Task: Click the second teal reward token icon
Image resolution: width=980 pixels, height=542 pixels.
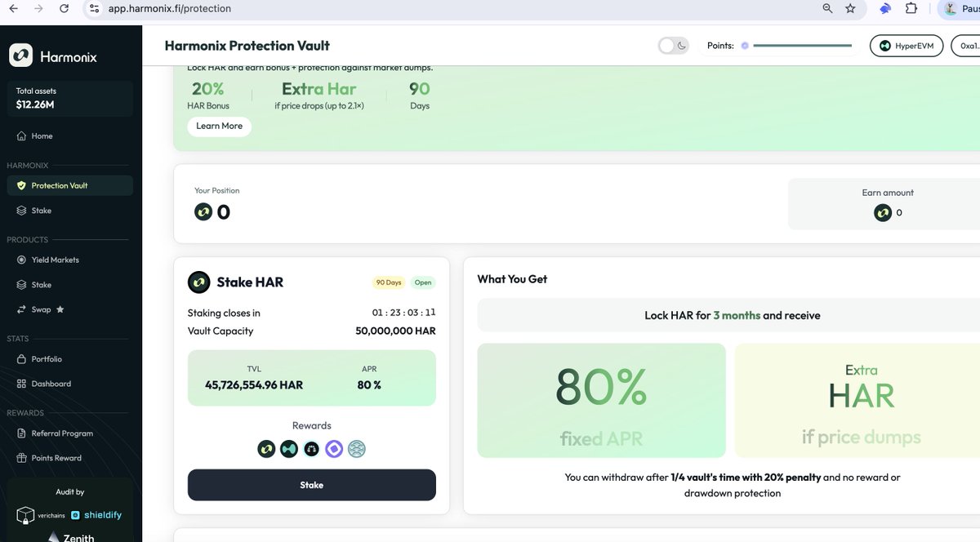Action: 289,449
